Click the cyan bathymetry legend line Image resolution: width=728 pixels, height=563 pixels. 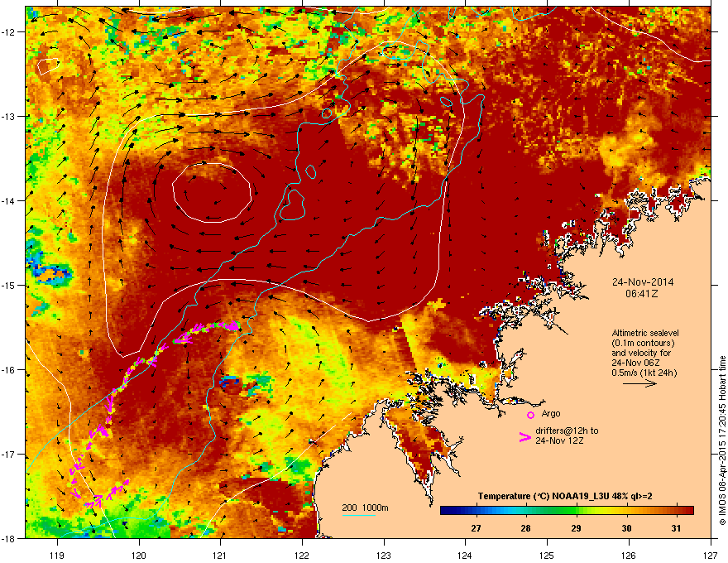coord(358,515)
